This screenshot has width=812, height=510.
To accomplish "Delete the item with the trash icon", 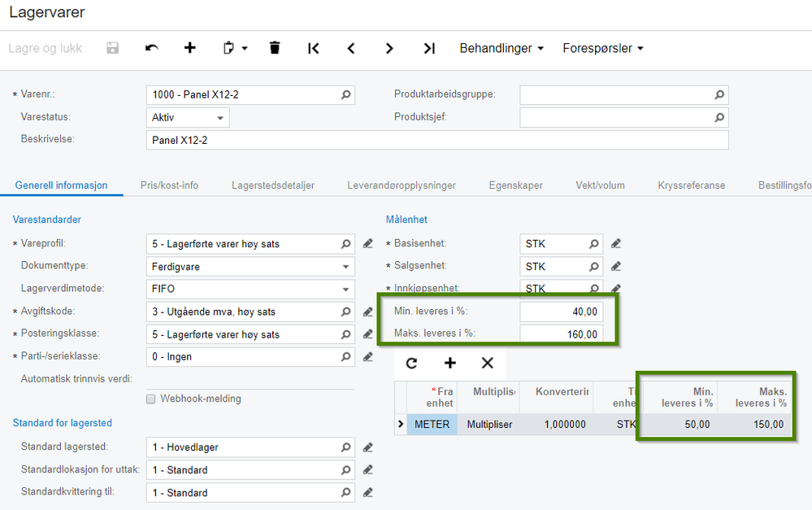I will [275, 49].
